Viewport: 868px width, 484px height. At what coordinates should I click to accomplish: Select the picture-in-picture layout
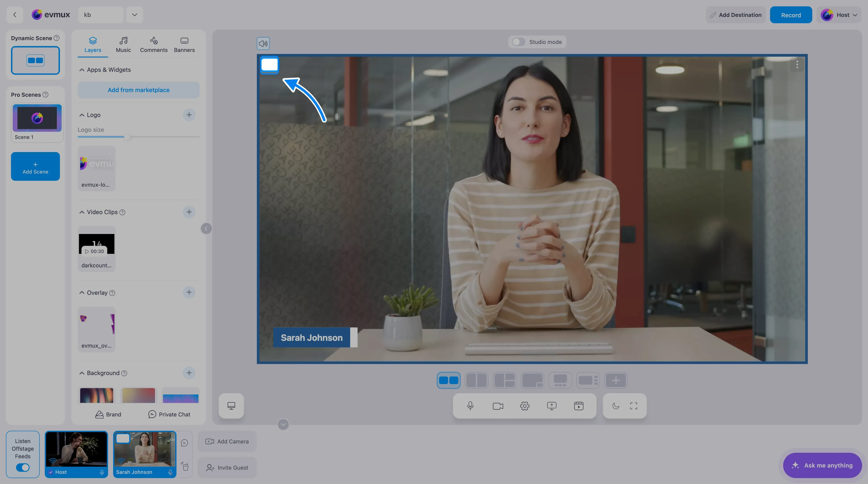pyautogui.click(x=532, y=381)
